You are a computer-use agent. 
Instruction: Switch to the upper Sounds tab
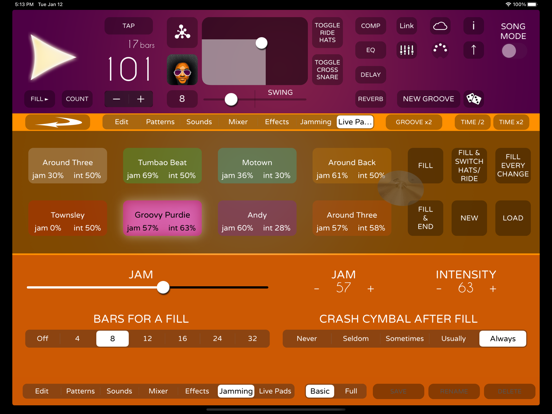[x=199, y=122]
